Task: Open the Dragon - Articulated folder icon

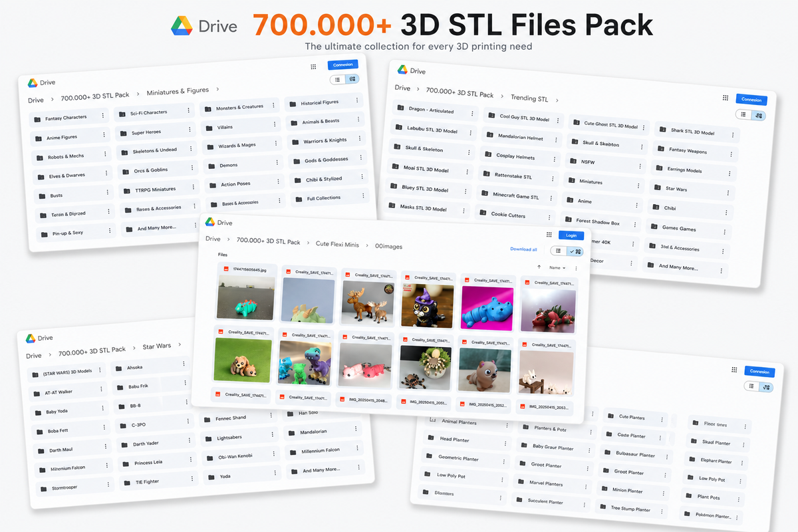Action: pos(400,108)
